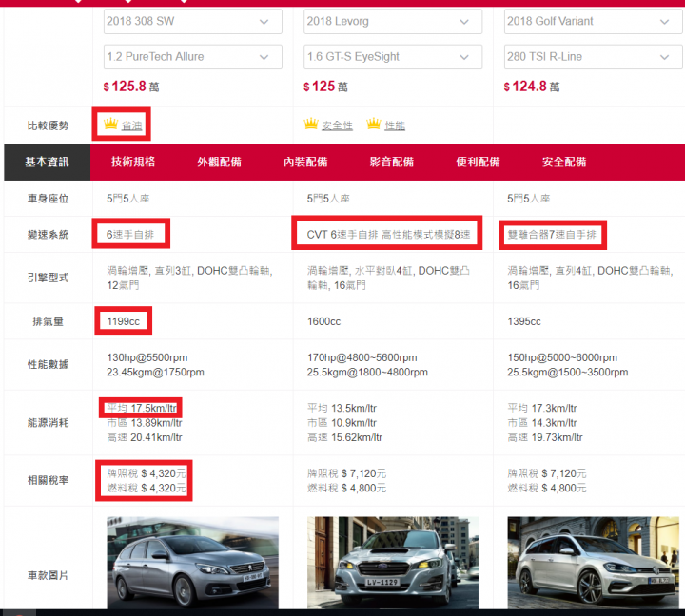The height and width of the screenshot is (616, 685).
Task: Go to the 便利配備 tab
Action: (478, 162)
